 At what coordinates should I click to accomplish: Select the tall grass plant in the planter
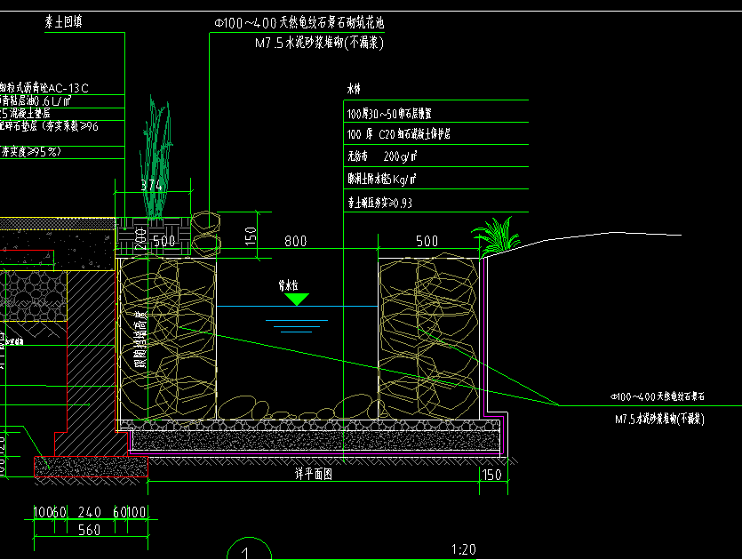coord(156,157)
